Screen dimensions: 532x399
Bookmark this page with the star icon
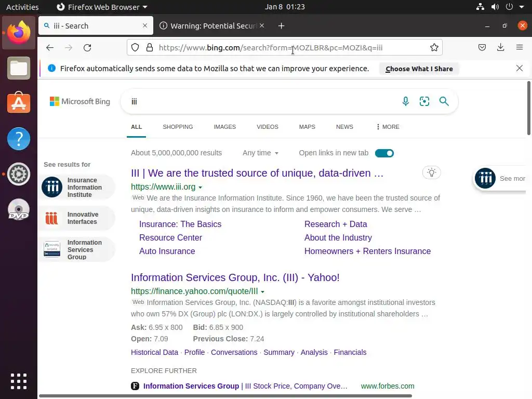(434, 47)
